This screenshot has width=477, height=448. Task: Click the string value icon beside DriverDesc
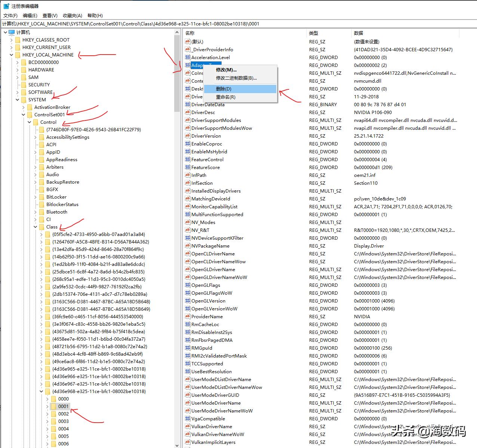(188, 112)
